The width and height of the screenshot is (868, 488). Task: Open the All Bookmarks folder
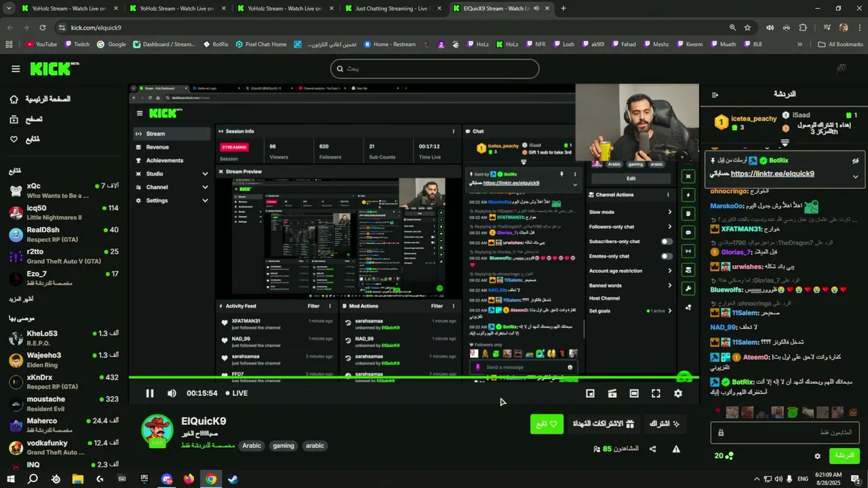(840, 45)
